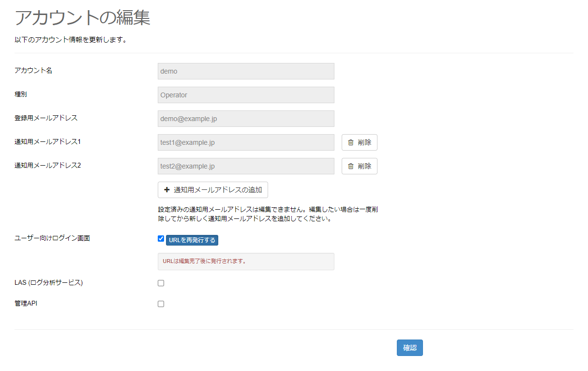Select the 登録用メールアドレス field

click(x=246, y=118)
